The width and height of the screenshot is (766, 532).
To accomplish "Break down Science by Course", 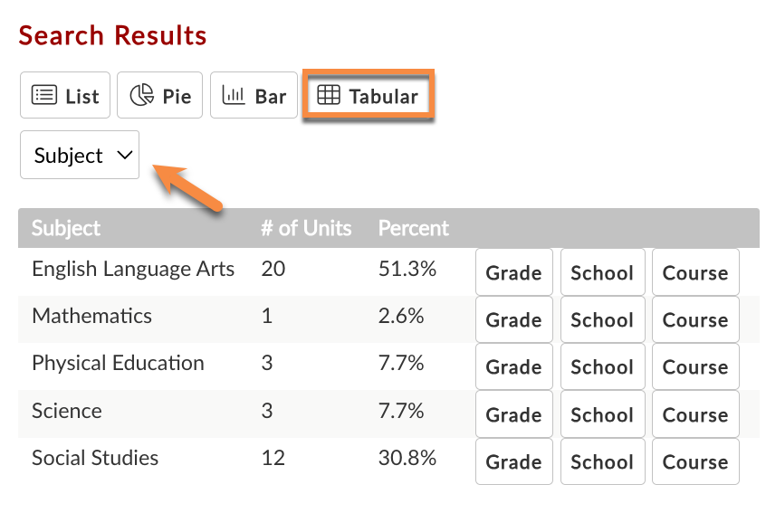I will tap(695, 414).
